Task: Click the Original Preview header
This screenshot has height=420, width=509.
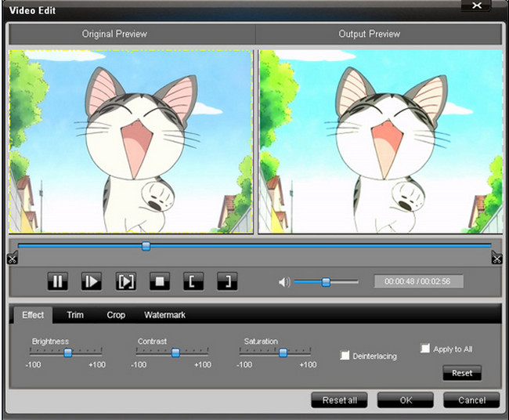Action: pos(114,34)
